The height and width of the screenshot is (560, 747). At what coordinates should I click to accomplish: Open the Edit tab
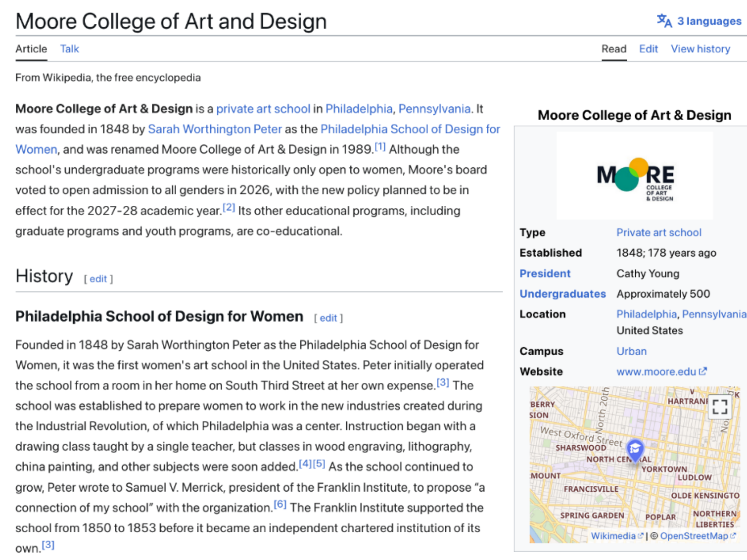[x=649, y=48]
